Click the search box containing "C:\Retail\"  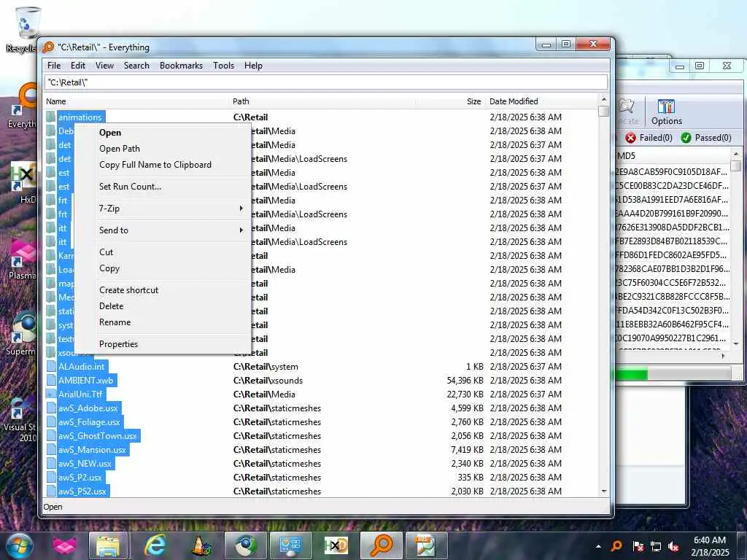(326, 82)
